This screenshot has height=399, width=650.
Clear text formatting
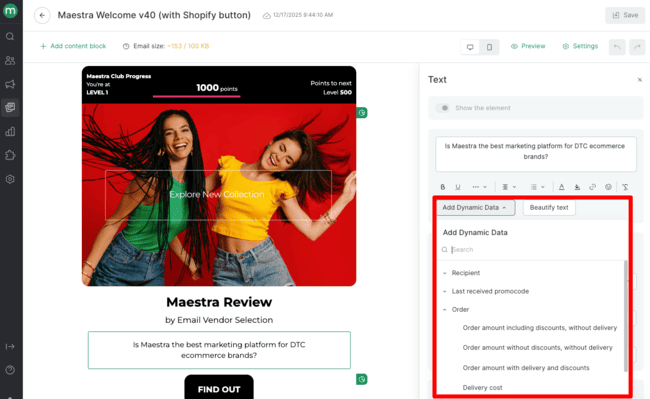click(x=625, y=187)
